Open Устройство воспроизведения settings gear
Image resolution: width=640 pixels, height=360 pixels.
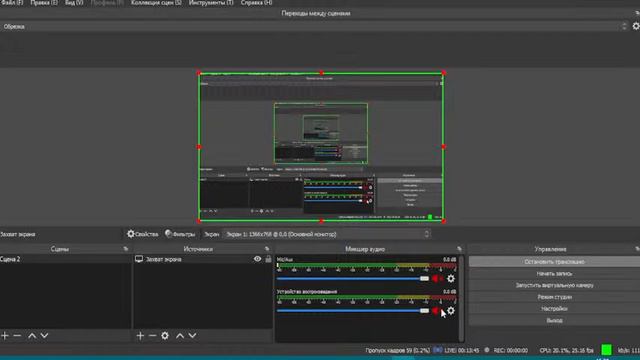[451, 311]
